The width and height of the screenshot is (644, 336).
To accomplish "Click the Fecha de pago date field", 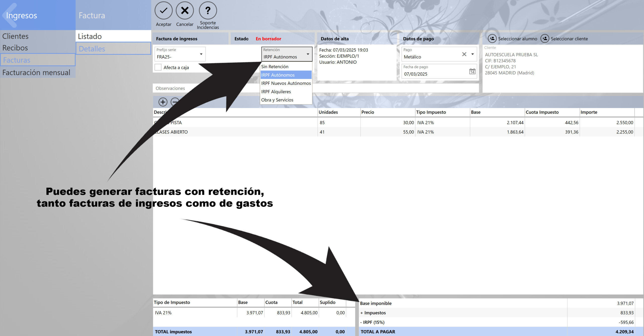I will tap(439, 71).
